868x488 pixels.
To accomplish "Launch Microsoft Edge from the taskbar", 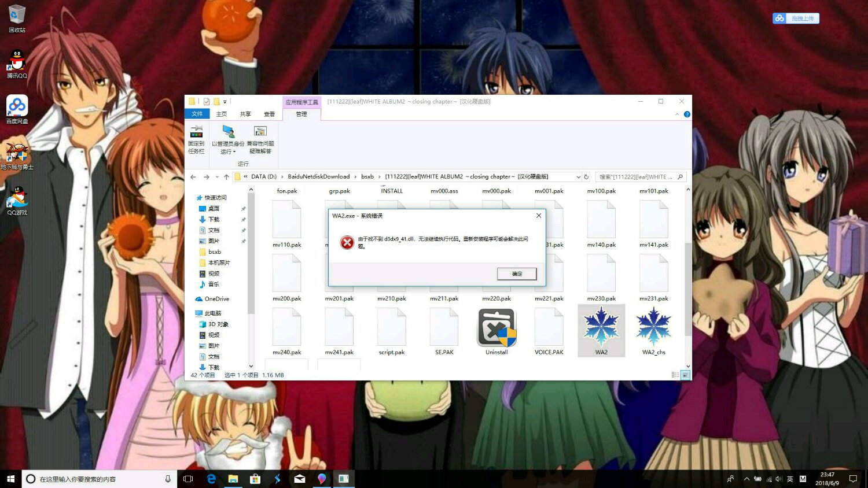I will click(211, 479).
